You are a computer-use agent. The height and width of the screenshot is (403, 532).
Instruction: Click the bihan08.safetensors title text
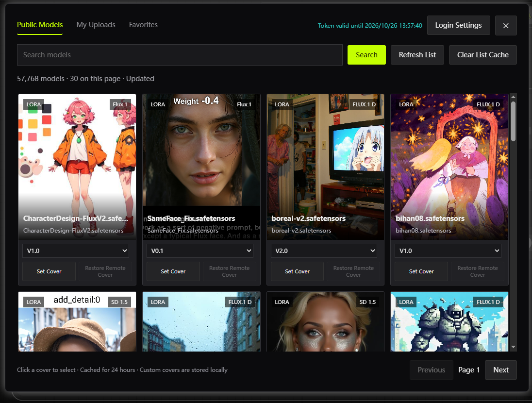pyautogui.click(x=430, y=218)
